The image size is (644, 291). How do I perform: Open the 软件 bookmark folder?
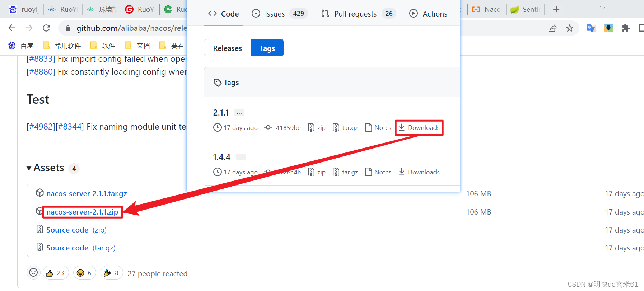103,46
